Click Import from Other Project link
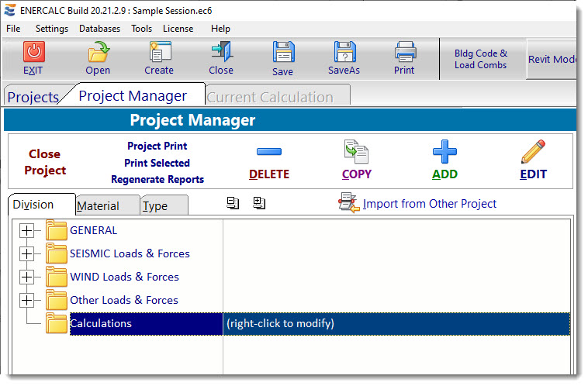Image resolution: width=588 pixels, height=386 pixels. point(429,204)
